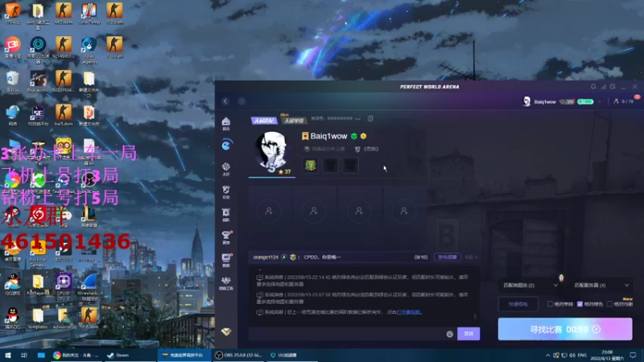Click the gold hexagon badge beside Baiq1wow
This screenshot has width=644, height=362.
pyautogui.click(x=364, y=136)
